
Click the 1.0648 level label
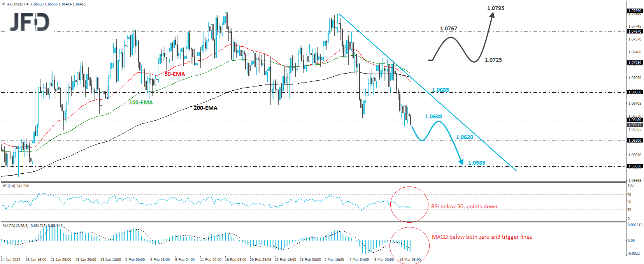pyautogui.click(x=433, y=116)
